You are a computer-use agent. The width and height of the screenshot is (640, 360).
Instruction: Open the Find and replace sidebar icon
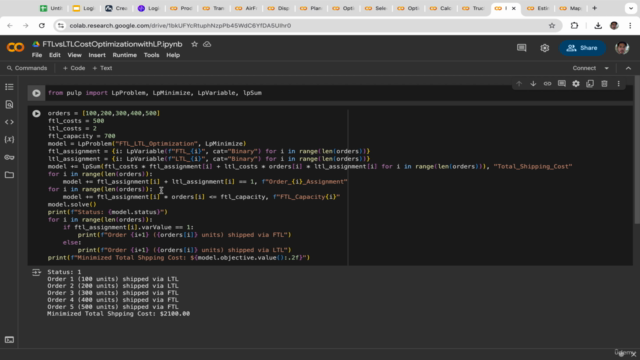(9, 104)
